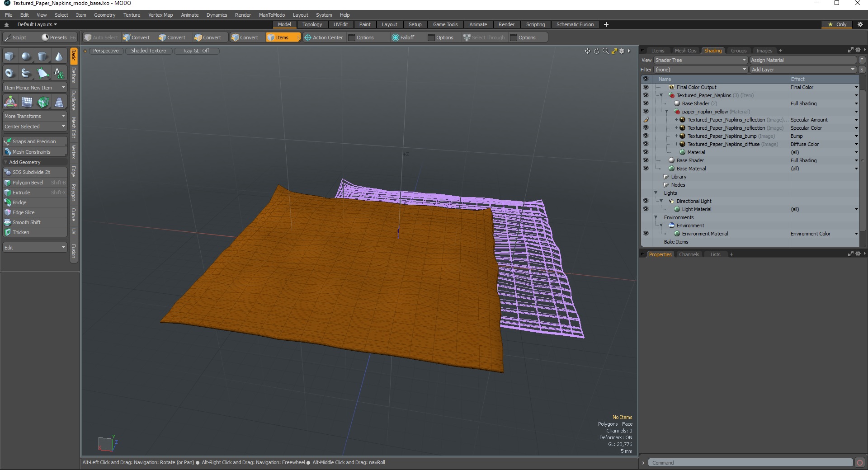
Task: Open the Center Selected dropdown
Action: (x=35, y=127)
